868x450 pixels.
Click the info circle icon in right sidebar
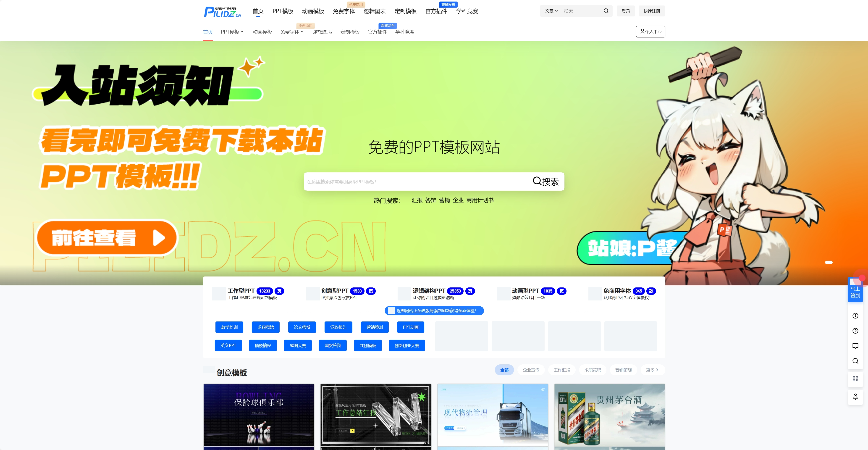click(x=855, y=316)
